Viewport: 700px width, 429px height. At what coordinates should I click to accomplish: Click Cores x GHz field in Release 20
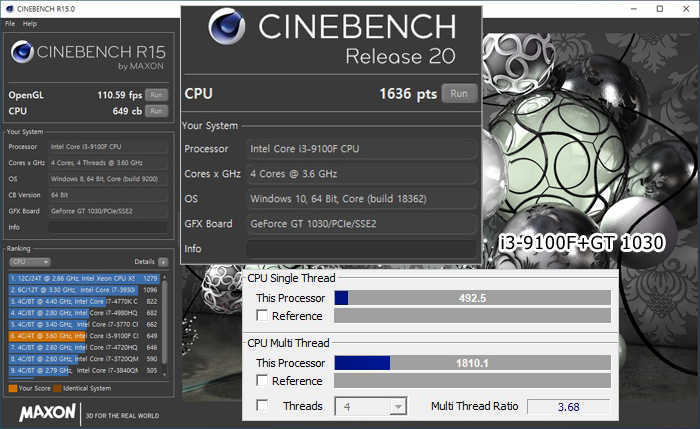[x=361, y=174]
